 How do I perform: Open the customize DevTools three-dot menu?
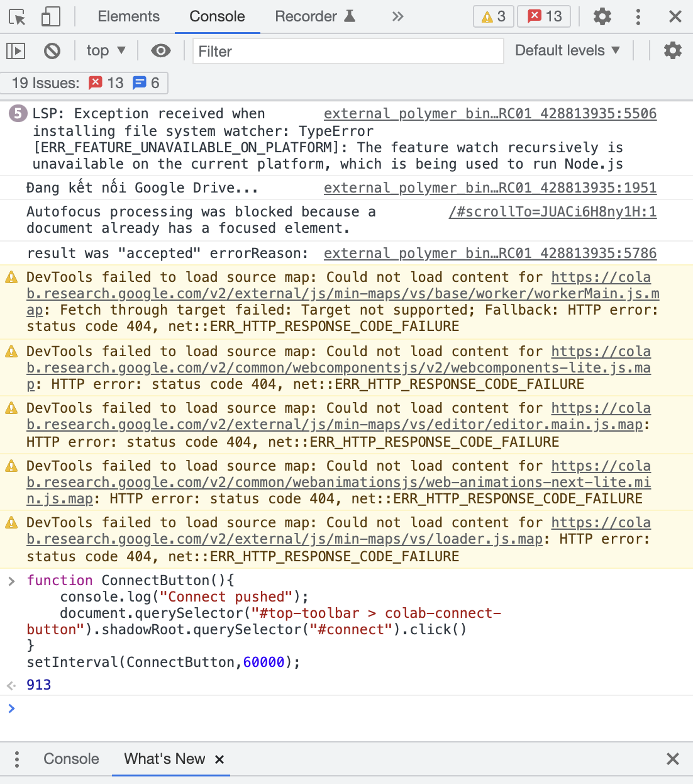tap(638, 16)
